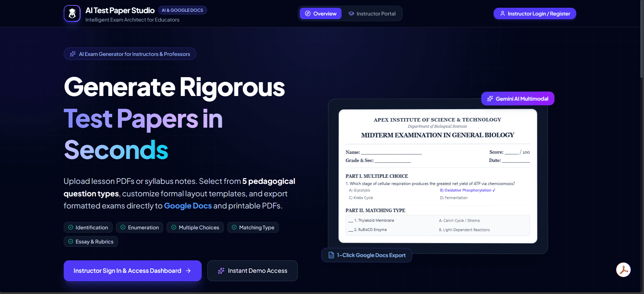Click 'PART II. MATCHING TYPE' heading in preview
Screen dimensions: 644x294
pyautogui.click(x=375, y=210)
